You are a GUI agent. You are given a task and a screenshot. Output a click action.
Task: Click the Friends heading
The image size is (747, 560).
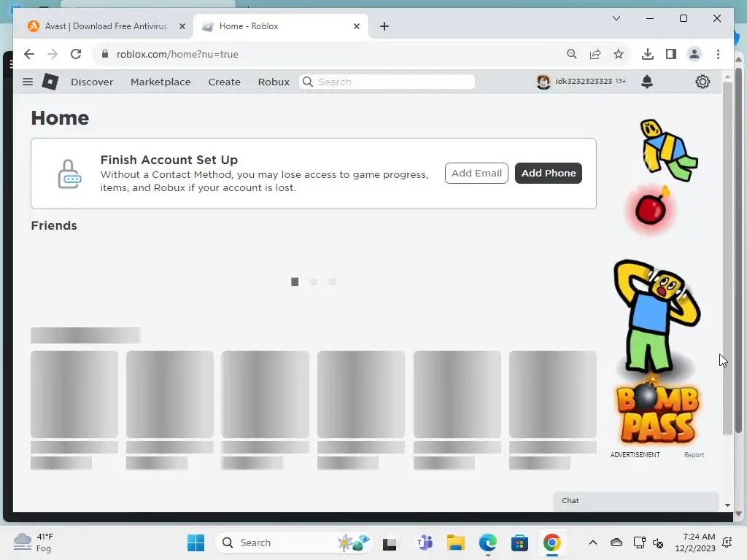tap(54, 226)
